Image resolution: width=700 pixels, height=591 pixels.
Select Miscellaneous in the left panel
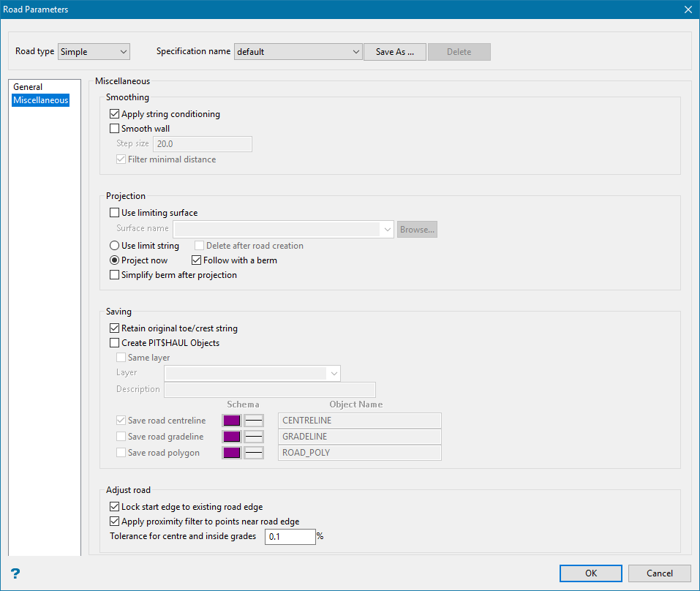[41, 100]
